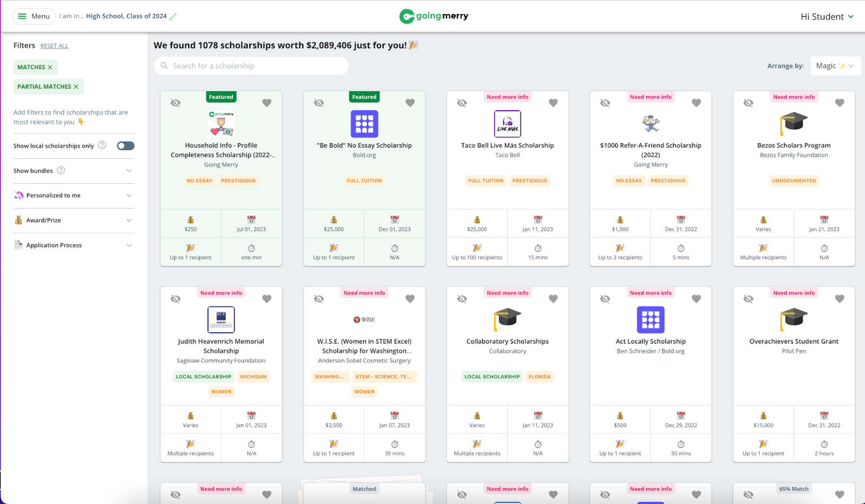
Task: Favorite the Overachievers Student Grant
Action: 840,299
